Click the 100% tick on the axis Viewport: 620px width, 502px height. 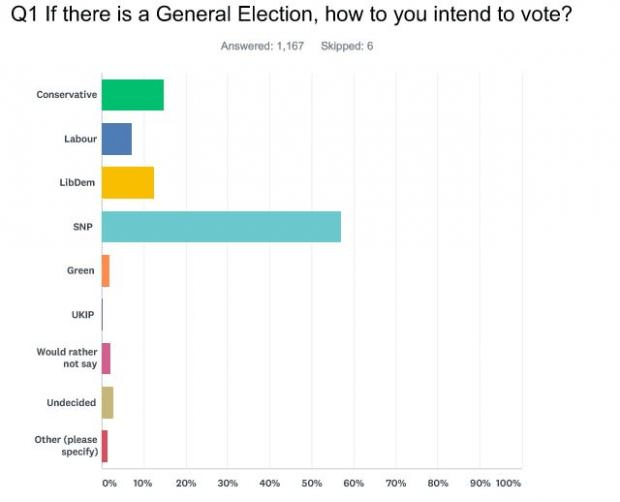click(509, 484)
